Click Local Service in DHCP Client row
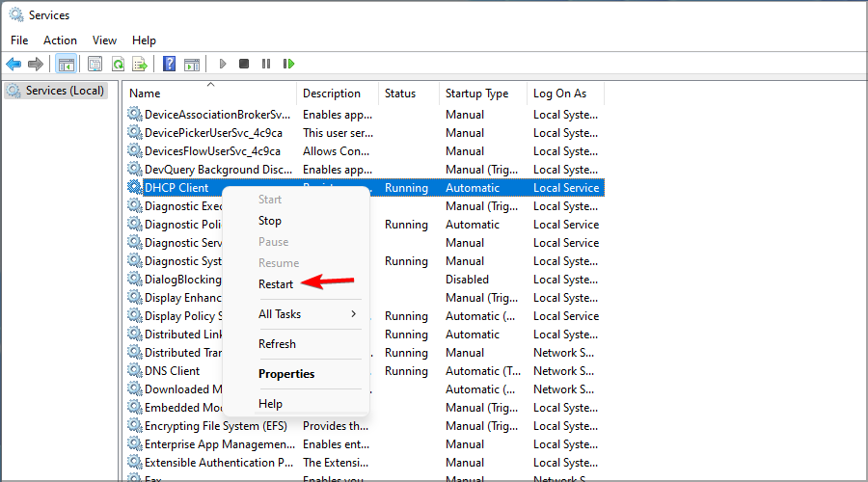The image size is (868, 482). [566, 188]
